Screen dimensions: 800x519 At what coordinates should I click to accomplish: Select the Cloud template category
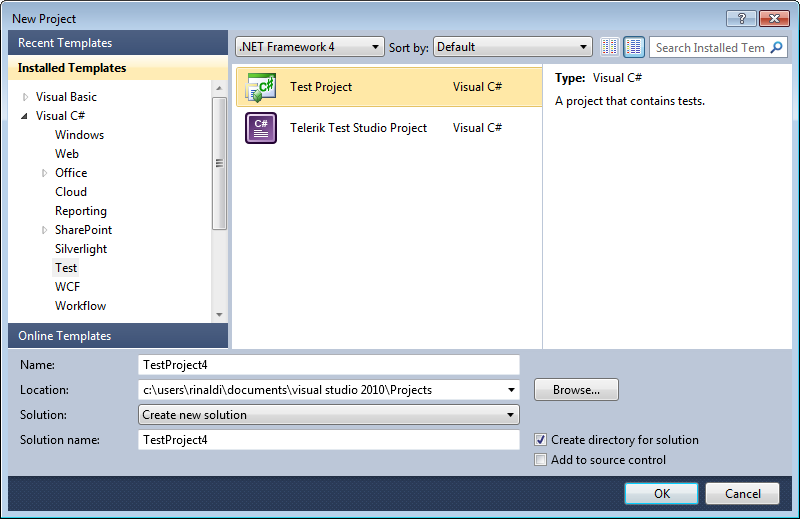[71, 192]
